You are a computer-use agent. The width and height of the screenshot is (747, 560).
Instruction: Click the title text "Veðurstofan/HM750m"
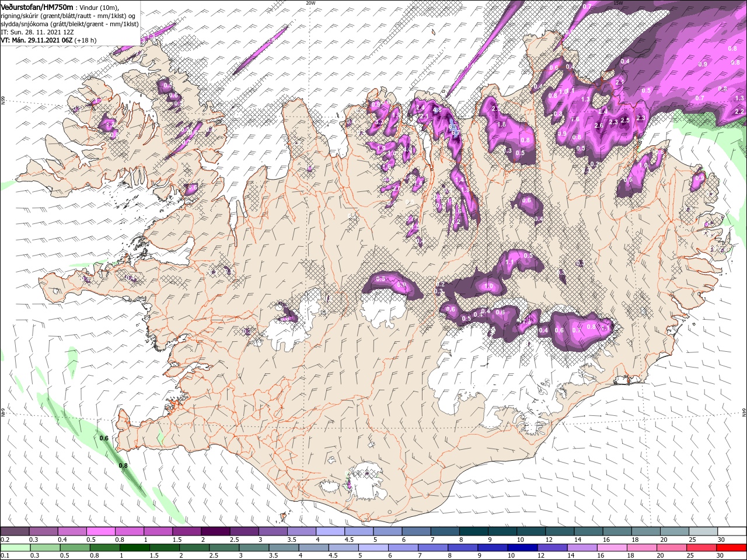[x=37, y=7]
